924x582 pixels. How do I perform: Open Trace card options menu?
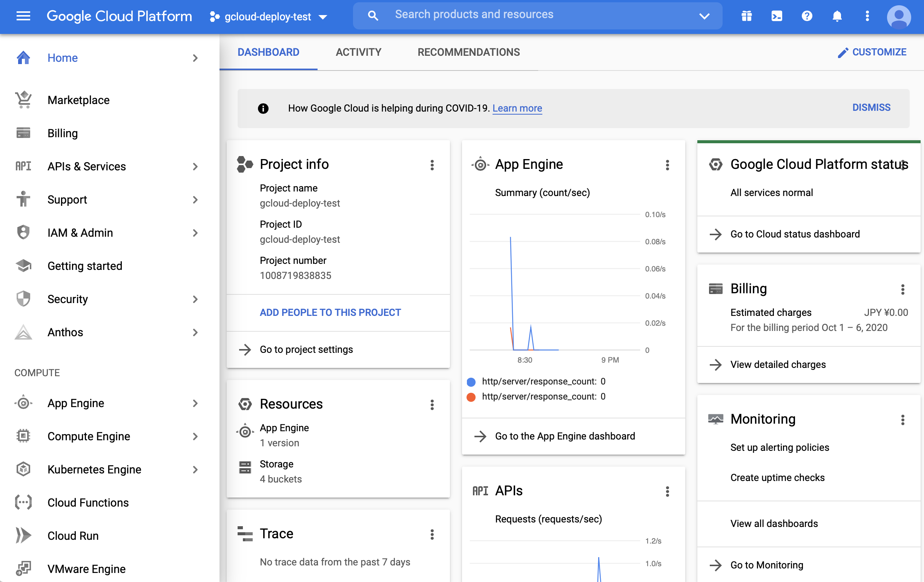point(432,535)
